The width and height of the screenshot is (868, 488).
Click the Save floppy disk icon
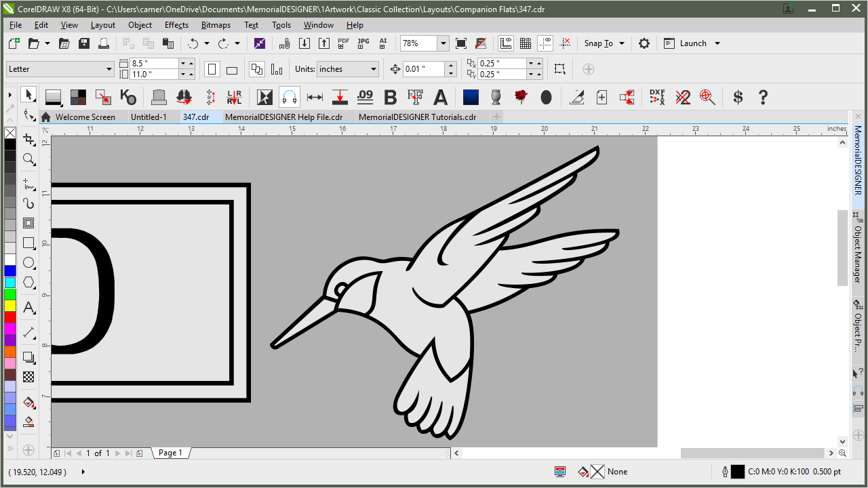[x=84, y=43]
